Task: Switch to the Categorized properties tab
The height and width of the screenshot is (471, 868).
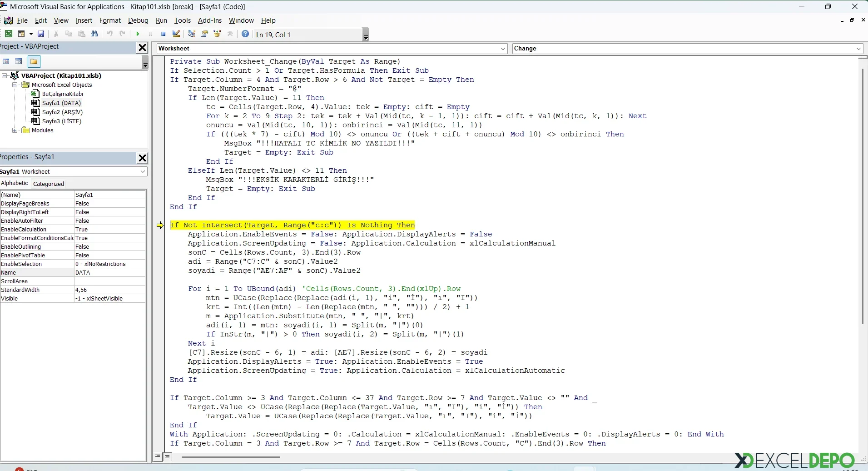Action: click(x=49, y=184)
